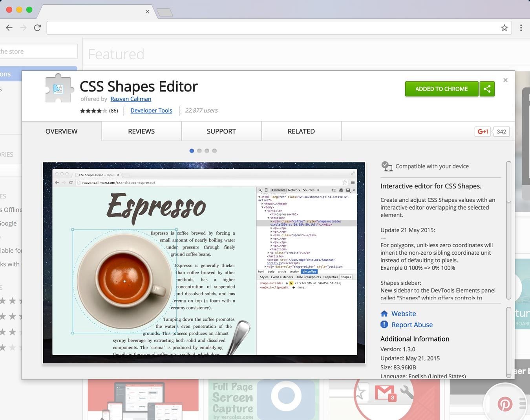This screenshot has width=530, height=420.
Task: Select the third screenshot carousel dot
Action: pyautogui.click(x=207, y=151)
